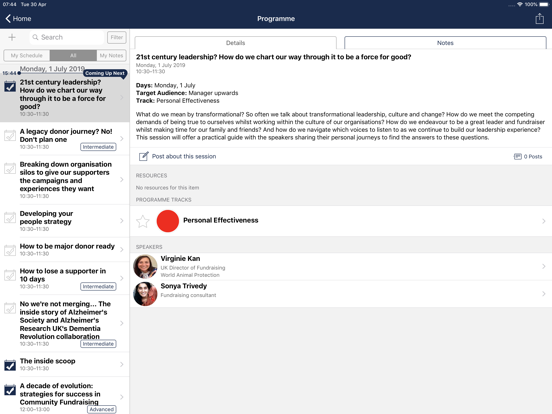Open Sonya Trivedy's profile photo
The image size is (552, 414).
coord(145,294)
